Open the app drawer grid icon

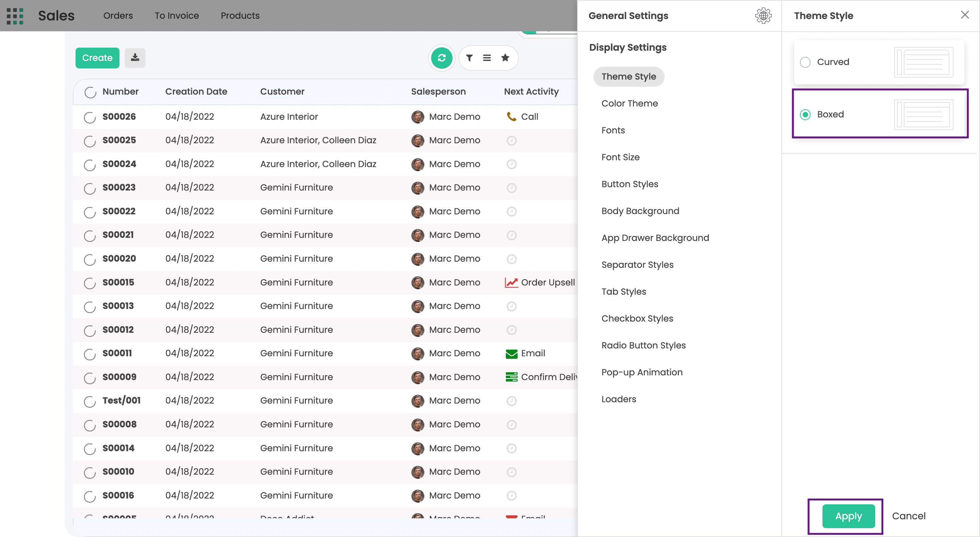15,16
